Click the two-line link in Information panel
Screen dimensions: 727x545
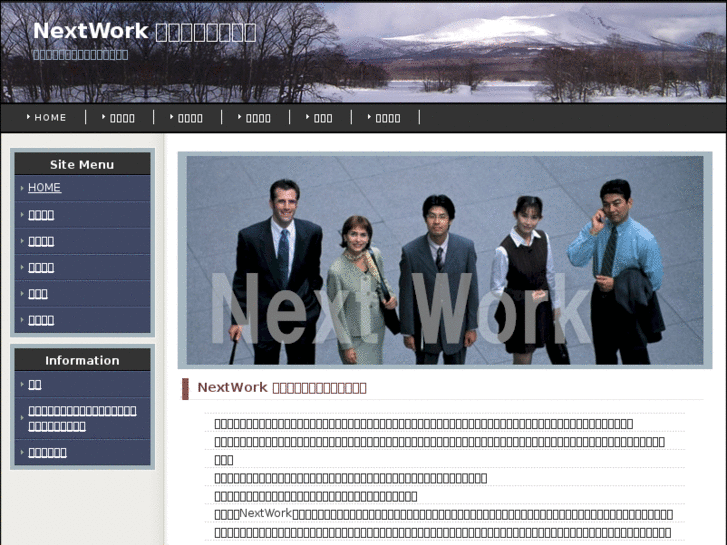tap(82, 418)
